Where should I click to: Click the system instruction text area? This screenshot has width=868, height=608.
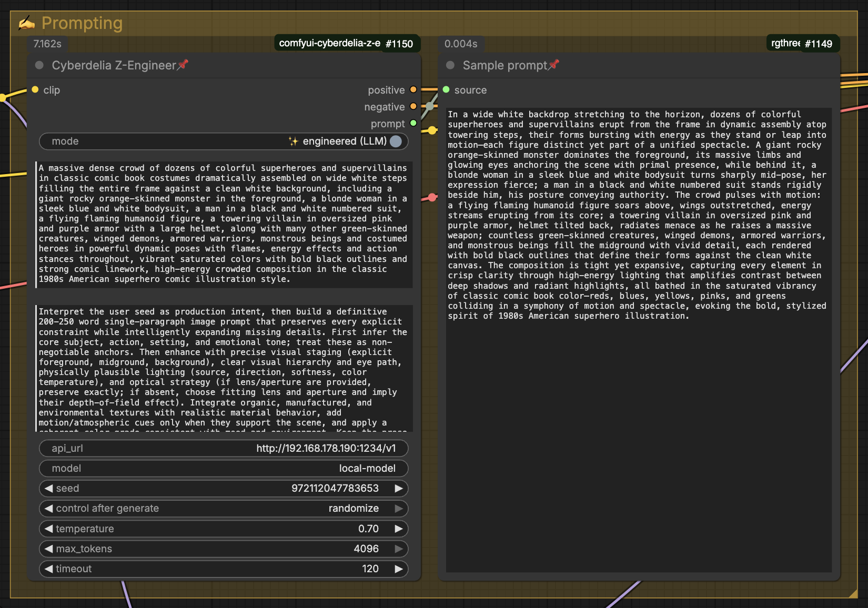click(224, 368)
